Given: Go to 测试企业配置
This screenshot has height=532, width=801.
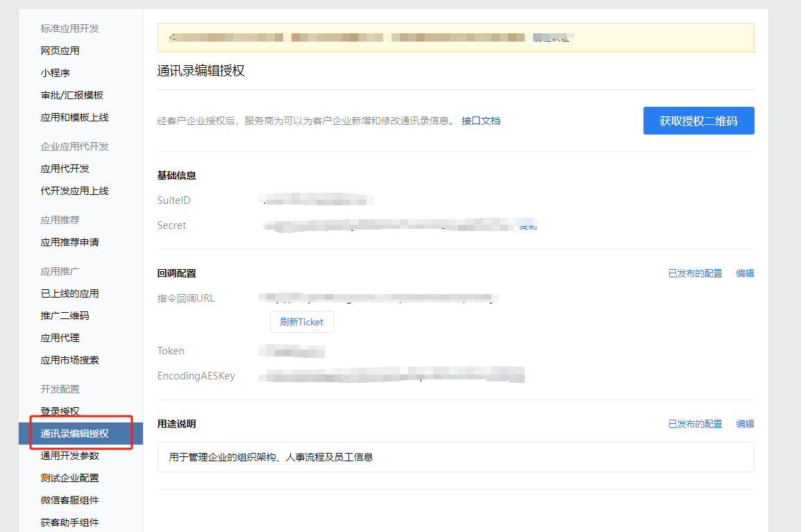Looking at the screenshot, I should 70,478.
